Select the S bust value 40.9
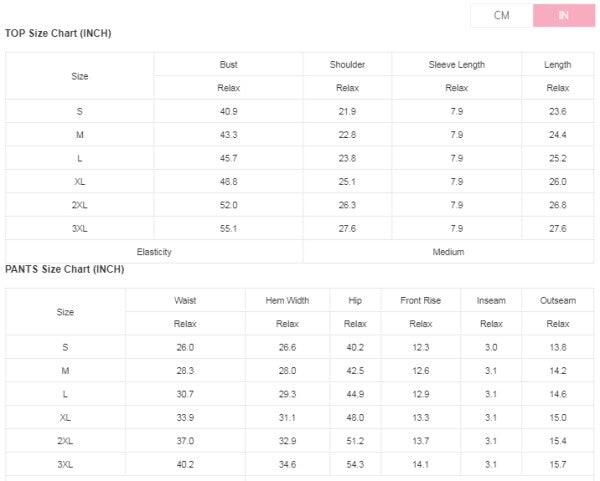 pos(228,111)
